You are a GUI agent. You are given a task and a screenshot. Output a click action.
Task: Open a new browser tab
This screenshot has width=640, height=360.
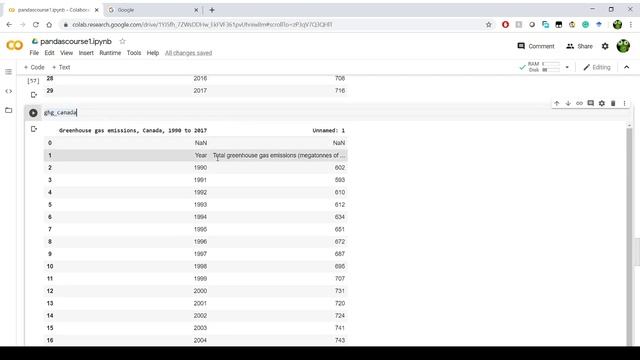[x=212, y=10]
